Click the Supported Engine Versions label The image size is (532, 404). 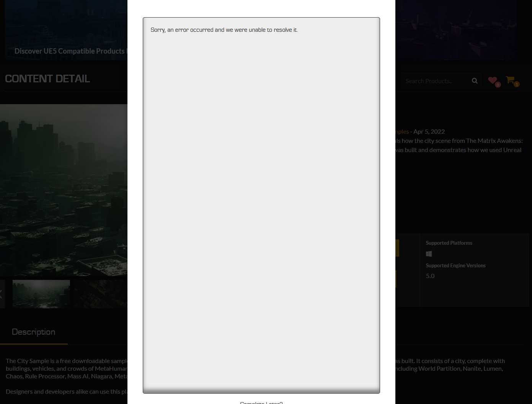(x=455, y=266)
